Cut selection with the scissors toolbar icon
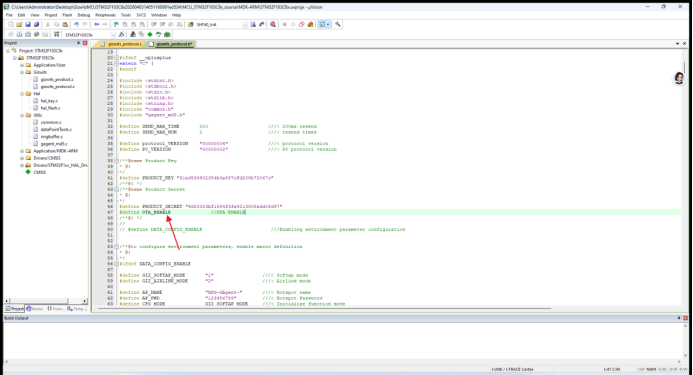The width and height of the screenshot is (693, 375). 47,24
